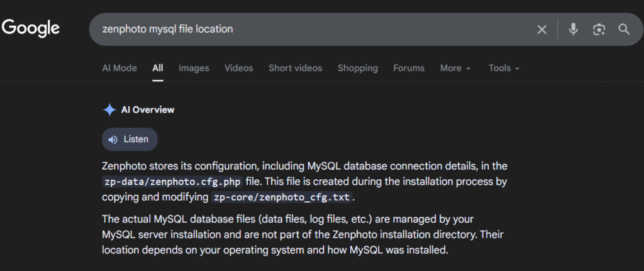
Task: Click the Google logo
Action: pos(30,28)
